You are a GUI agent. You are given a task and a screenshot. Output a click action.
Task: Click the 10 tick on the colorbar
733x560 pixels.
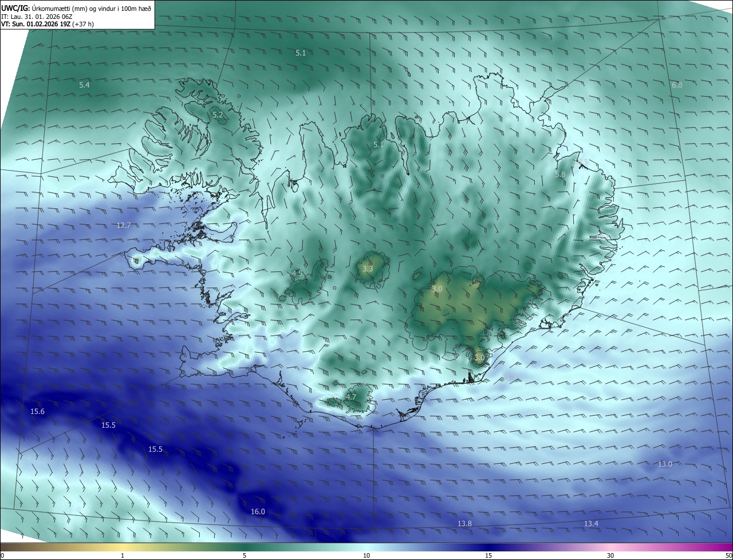click(366, 555)
